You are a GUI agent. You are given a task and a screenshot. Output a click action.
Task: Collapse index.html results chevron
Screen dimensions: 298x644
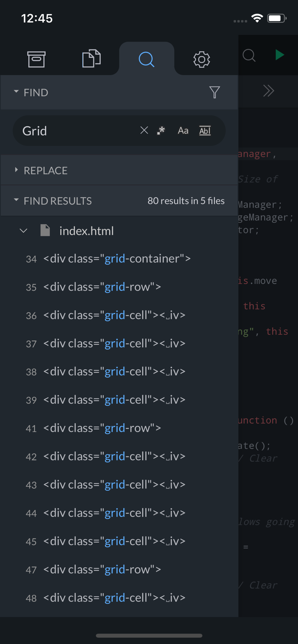(24, 230)
